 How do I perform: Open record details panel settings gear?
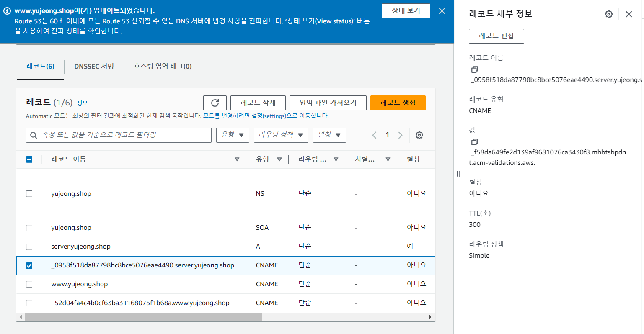(x=609, y=14)
